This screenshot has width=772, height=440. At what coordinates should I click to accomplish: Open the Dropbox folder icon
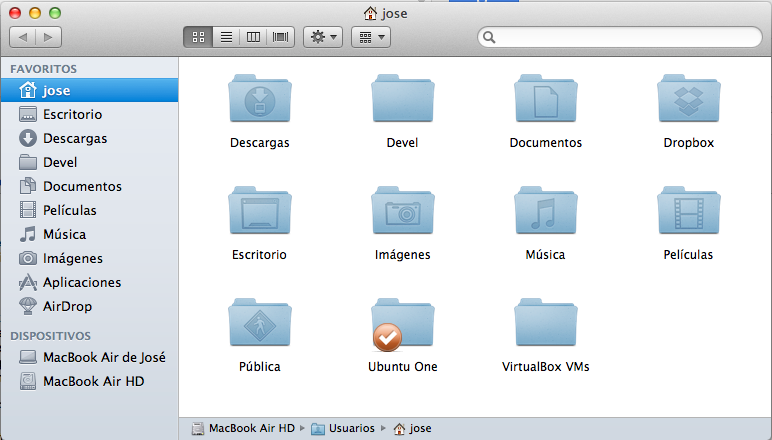click(x=688, y=100)
